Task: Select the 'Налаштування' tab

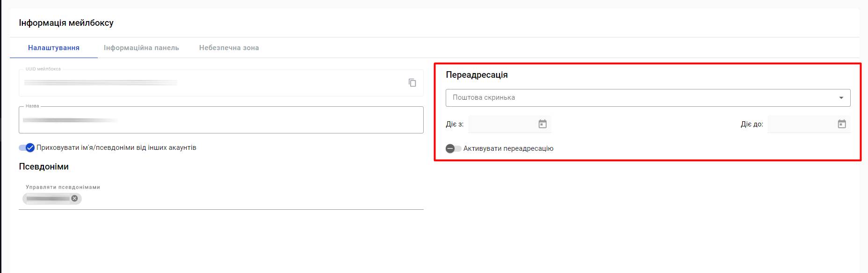Action: point(54,48)
